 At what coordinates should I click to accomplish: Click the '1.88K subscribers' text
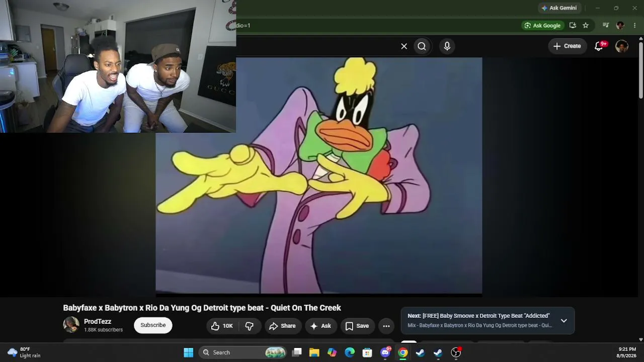[x=103, y=330]
